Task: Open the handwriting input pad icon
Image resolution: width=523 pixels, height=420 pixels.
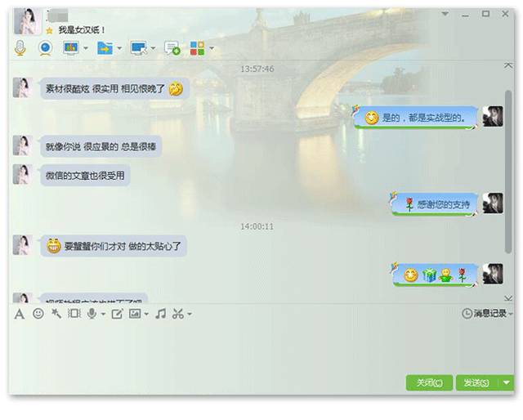Action: (117, 314)
